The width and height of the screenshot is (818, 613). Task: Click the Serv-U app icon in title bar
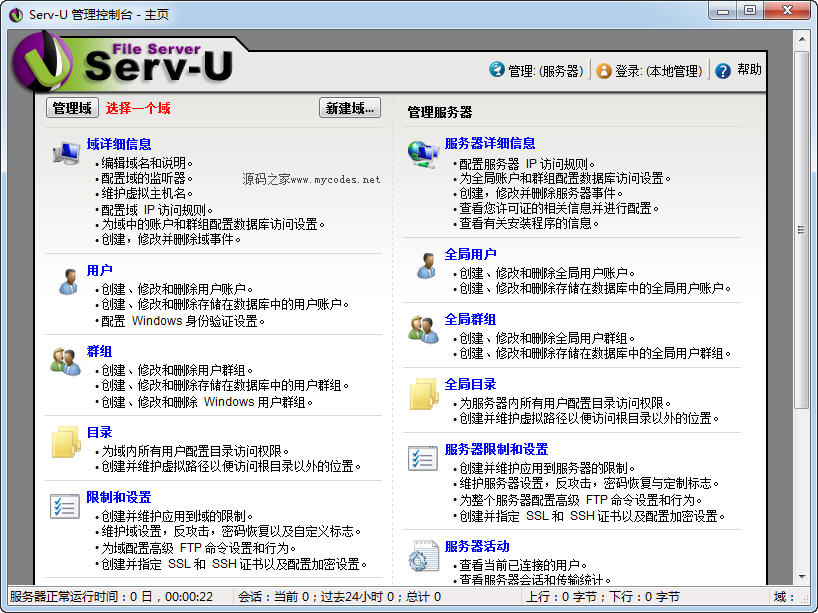(16, 14)
